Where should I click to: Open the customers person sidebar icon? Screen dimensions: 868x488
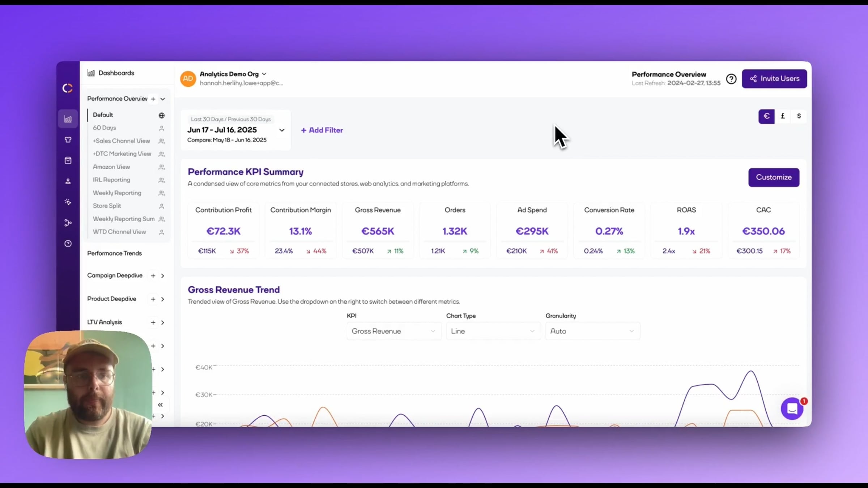tap(68, 181)
